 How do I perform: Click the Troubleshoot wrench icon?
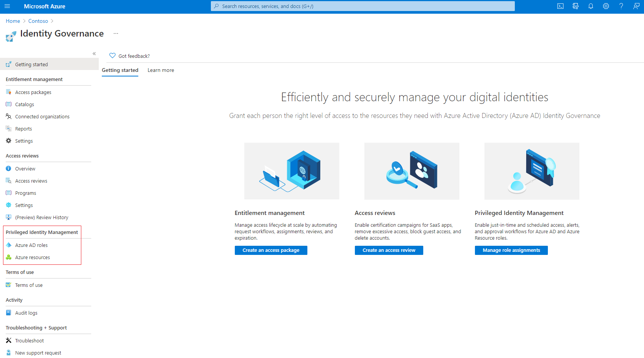[9, 340]
